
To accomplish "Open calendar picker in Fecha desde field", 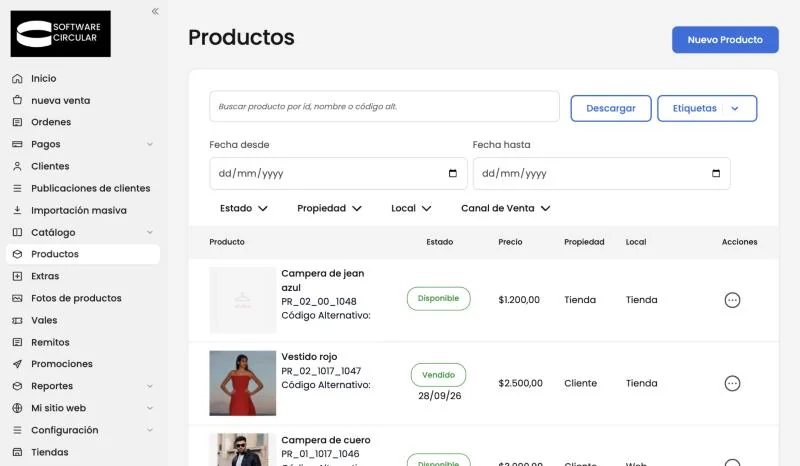I will (x=453, y=174).
